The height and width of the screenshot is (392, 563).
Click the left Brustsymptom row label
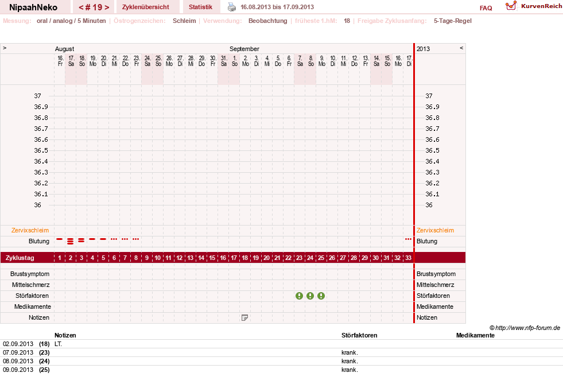coord(30,274)
